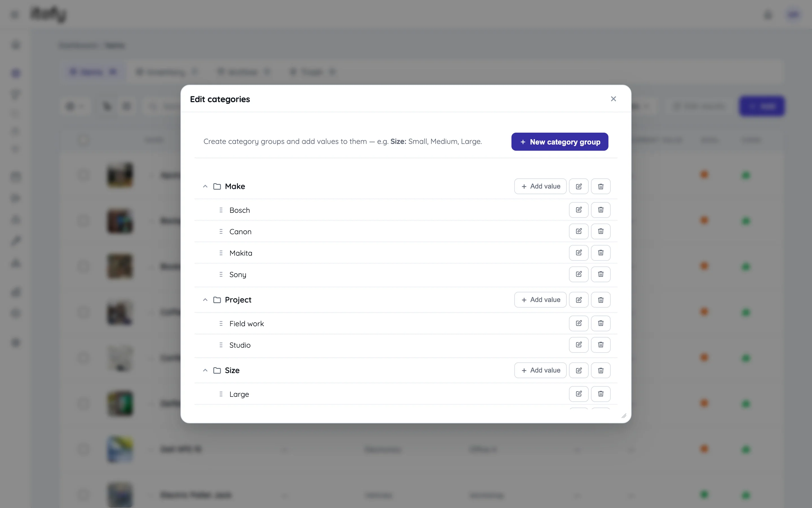Select the Make folder icon
Image resolution: width=812 pixels, height=508 pixels.
click(x=217, y=187)
